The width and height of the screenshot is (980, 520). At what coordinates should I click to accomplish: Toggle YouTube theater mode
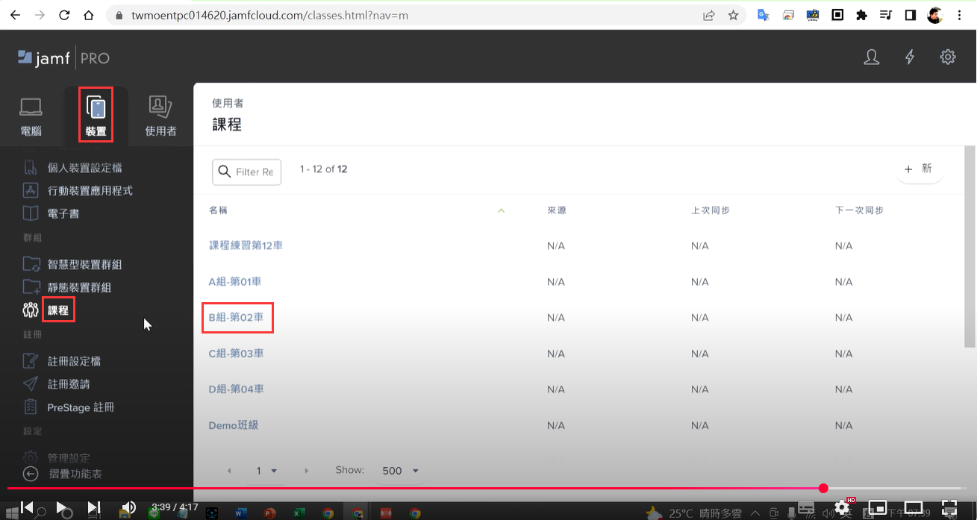pyautogui.click(x=914, y=507)
